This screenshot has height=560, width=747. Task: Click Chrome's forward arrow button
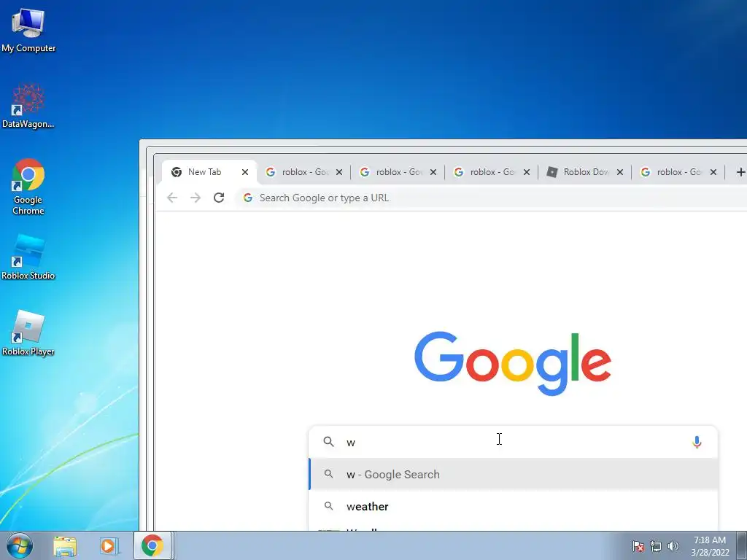tap(196, 198)
